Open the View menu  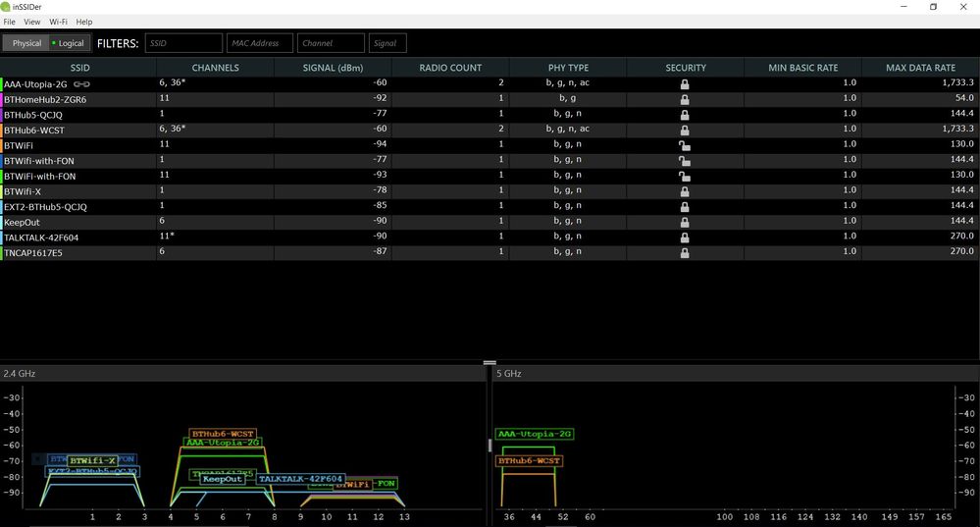pos(31,22)
